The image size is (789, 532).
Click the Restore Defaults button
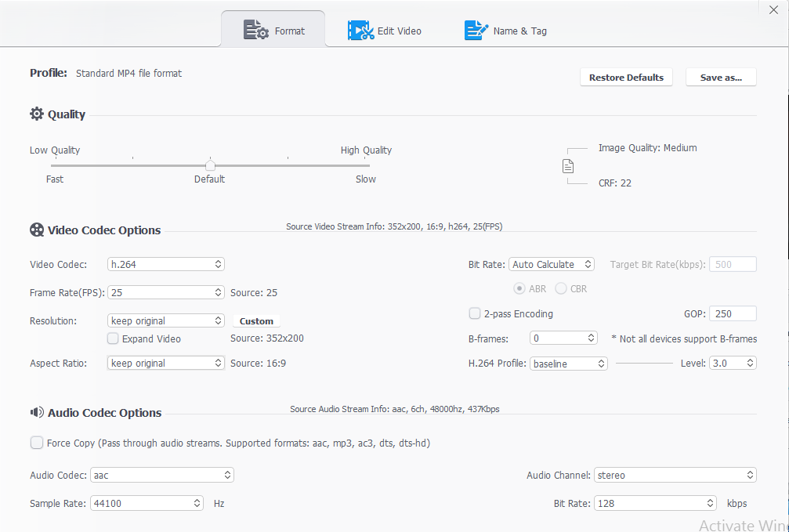click(x=626, y=78)
